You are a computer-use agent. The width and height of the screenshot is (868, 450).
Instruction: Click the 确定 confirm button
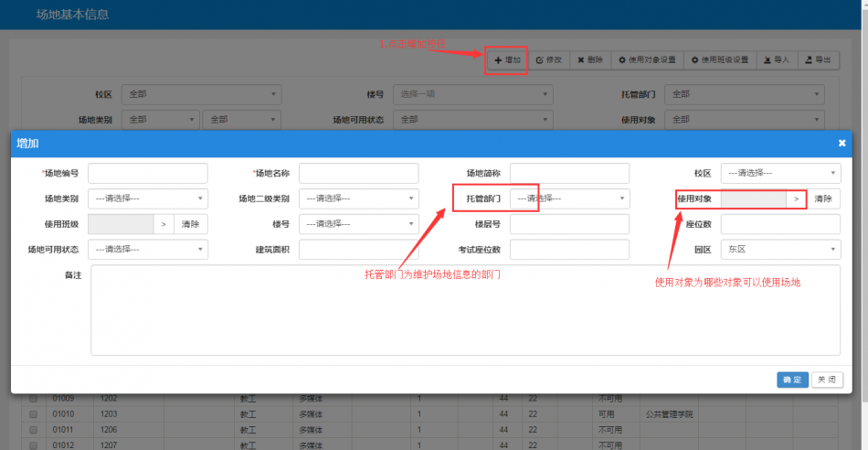coord(792,380)
